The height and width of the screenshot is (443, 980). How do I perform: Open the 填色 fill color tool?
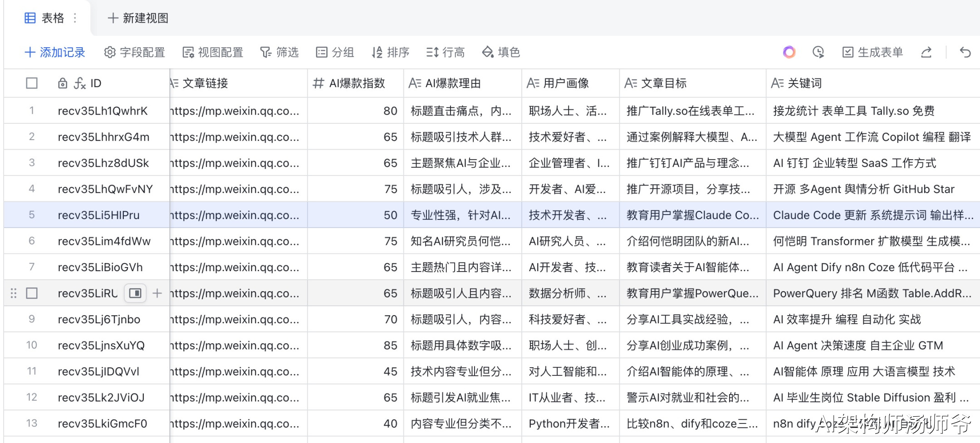pos(501,52)
